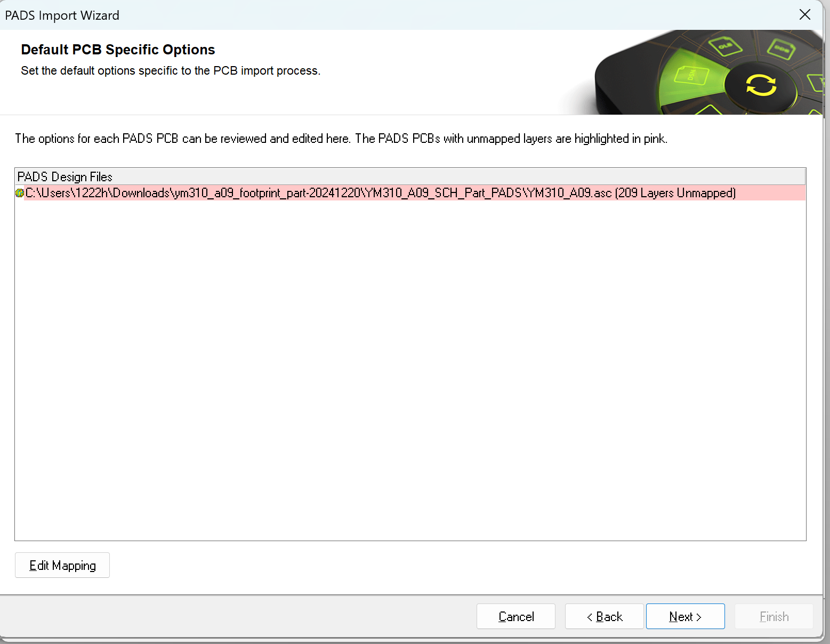
Task: Click the greyed-out Finish button
Action: coord(773,616)
